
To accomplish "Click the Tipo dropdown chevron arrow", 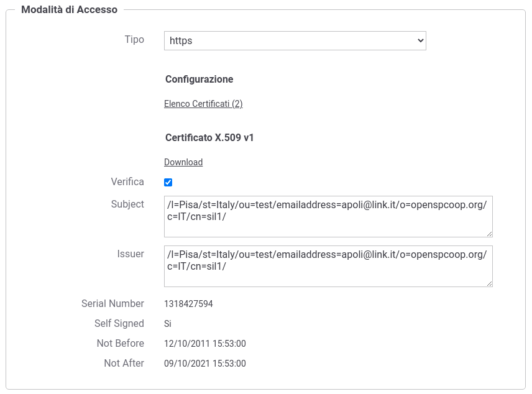I will pyautogui.click(x=420, y=41).
